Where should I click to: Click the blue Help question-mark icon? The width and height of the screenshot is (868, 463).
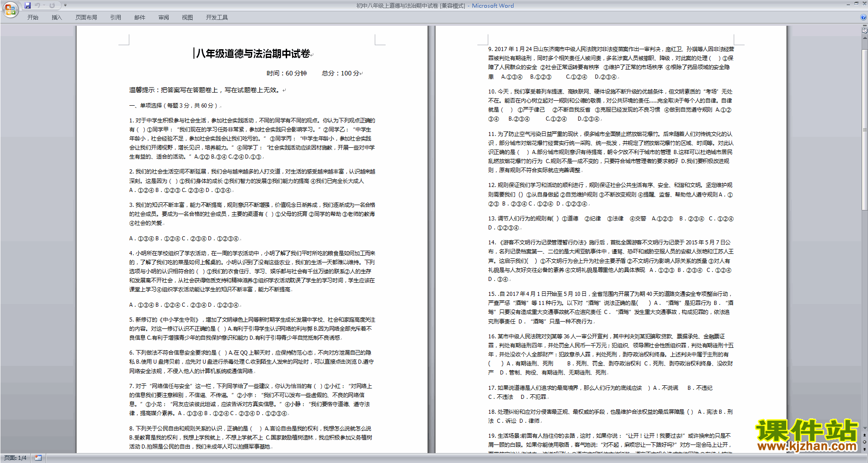[863, 17]
